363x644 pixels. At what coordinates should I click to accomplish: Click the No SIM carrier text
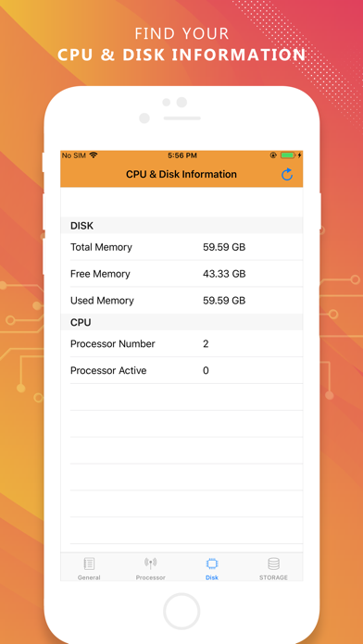tap(74, 155)
